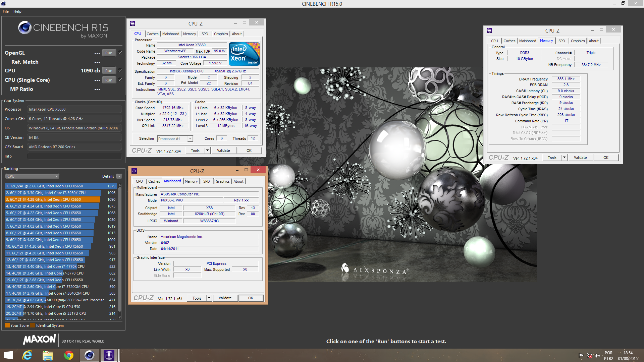Open the Processor #1 selection dropdown
This screenshot has height=362, width=644.
coord(175,139)
